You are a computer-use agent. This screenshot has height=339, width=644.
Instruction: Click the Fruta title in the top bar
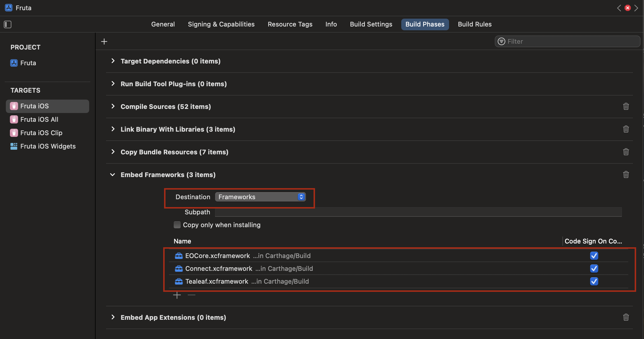pos(24,8)
